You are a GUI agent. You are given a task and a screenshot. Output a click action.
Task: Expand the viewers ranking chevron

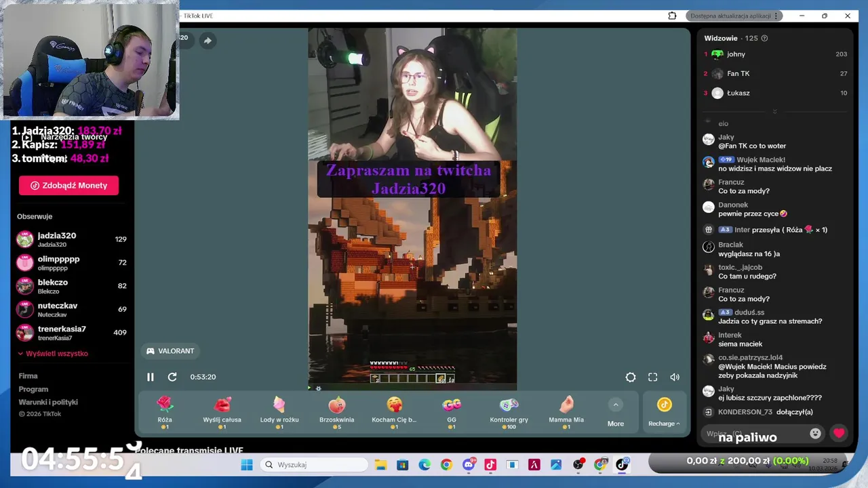pyautogui.click(x=774, y=112)
